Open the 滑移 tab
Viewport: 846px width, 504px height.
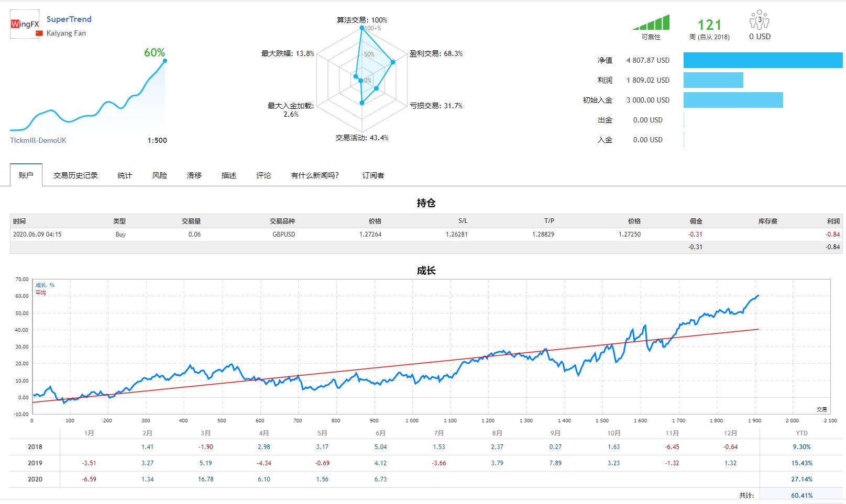[x=194, y=175]
